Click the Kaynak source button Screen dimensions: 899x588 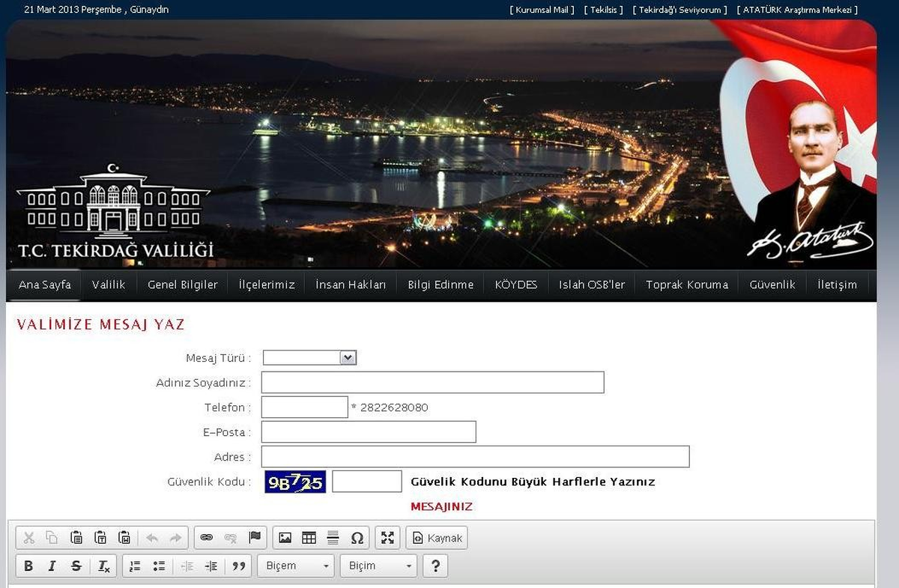click(437, 538)
